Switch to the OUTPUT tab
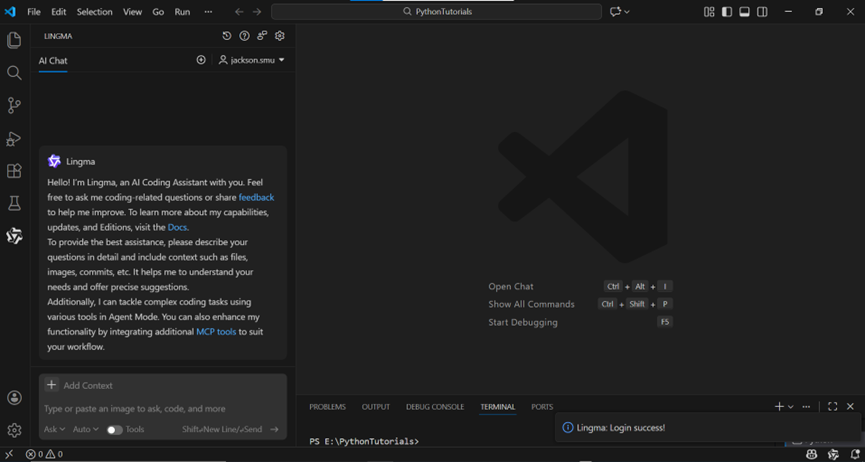Screen dimensions: 865x462 pyautogui.click(x=376, y=407)
